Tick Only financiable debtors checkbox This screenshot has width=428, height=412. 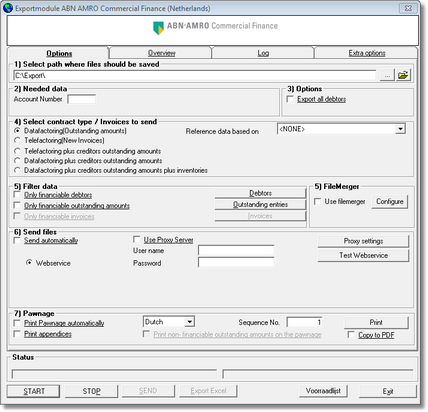pyautogui.click(x=17, y=195)
